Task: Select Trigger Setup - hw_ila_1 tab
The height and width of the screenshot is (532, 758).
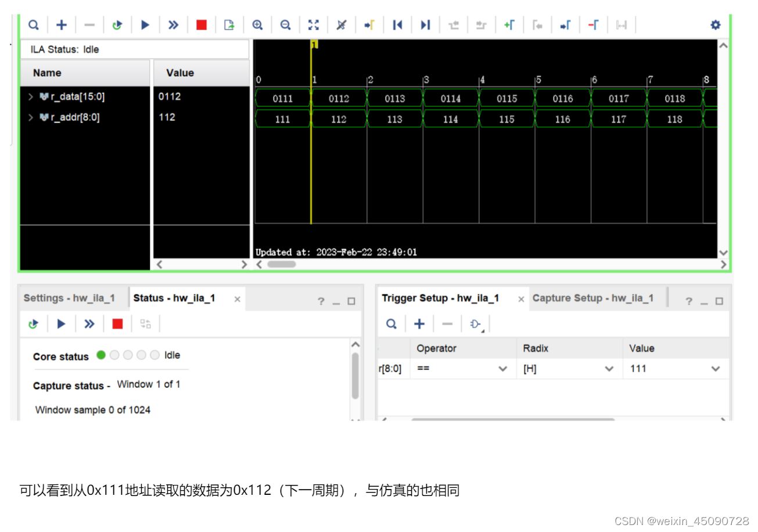Action: [x=440, y=298]
